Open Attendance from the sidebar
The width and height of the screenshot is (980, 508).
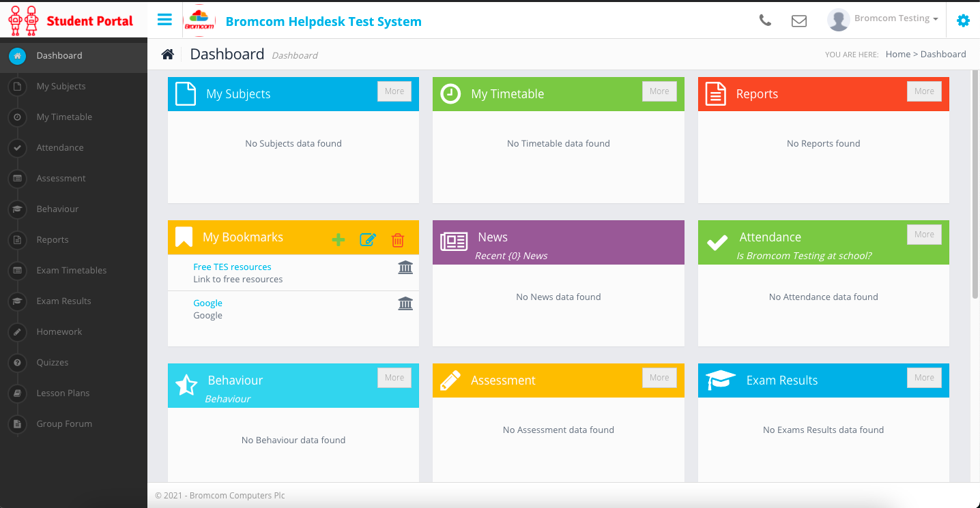[x=59, y=147]
